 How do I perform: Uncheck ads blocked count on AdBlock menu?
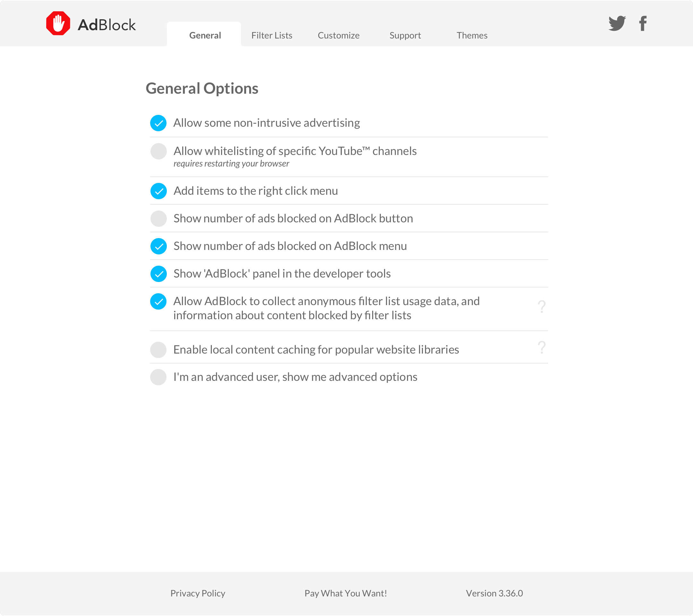pyautogui.click(x=158, y=246)
